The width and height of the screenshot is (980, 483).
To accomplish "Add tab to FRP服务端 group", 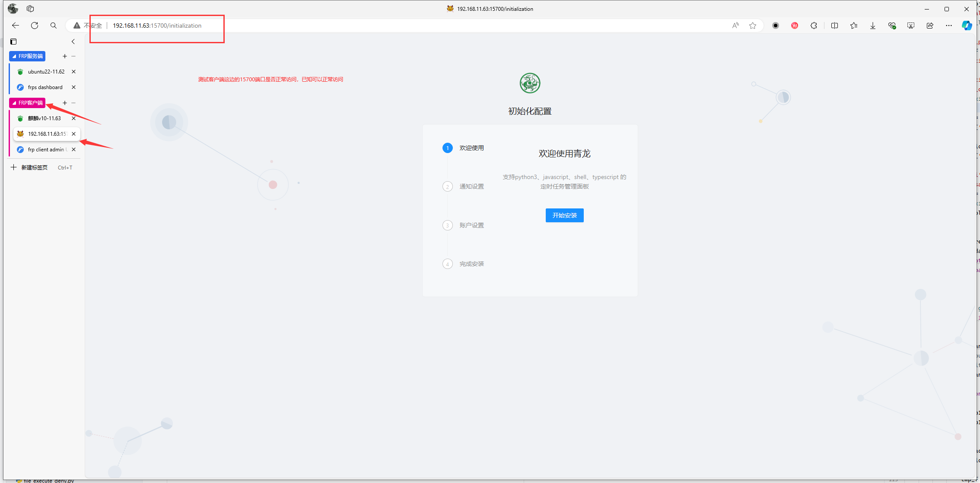I will [x=65, y=56].
